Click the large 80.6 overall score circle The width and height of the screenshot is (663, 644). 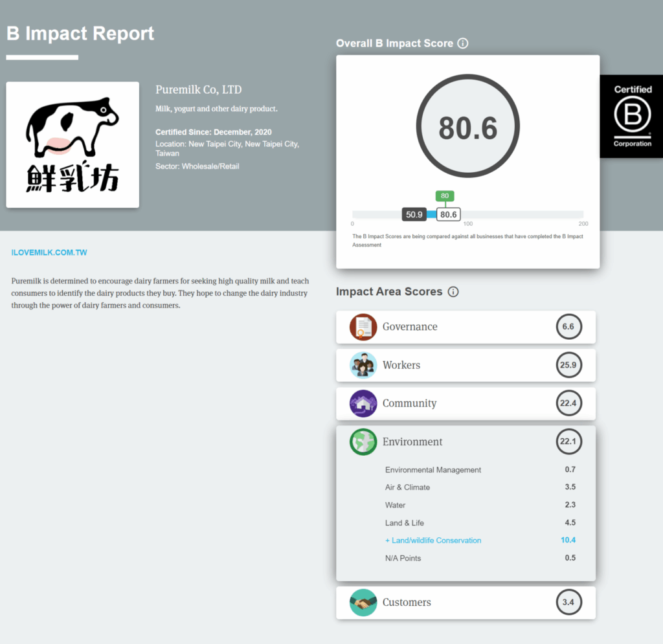pyautogui.click(x=467, y=126)
